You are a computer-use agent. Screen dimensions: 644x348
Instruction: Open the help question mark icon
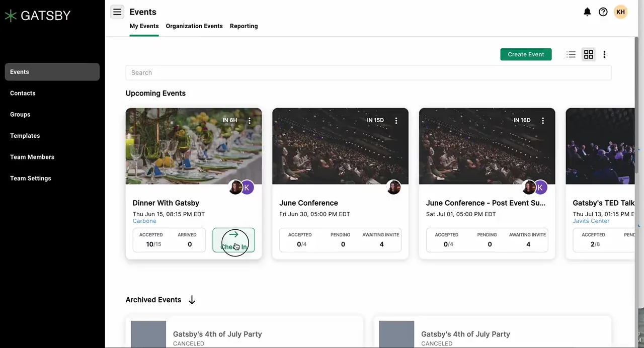coord(603,12)
